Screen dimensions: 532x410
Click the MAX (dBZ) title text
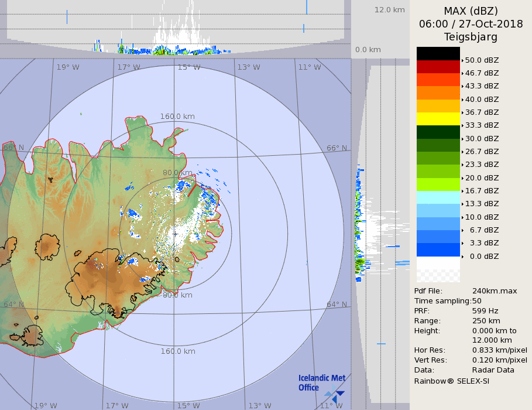point(471,11)
